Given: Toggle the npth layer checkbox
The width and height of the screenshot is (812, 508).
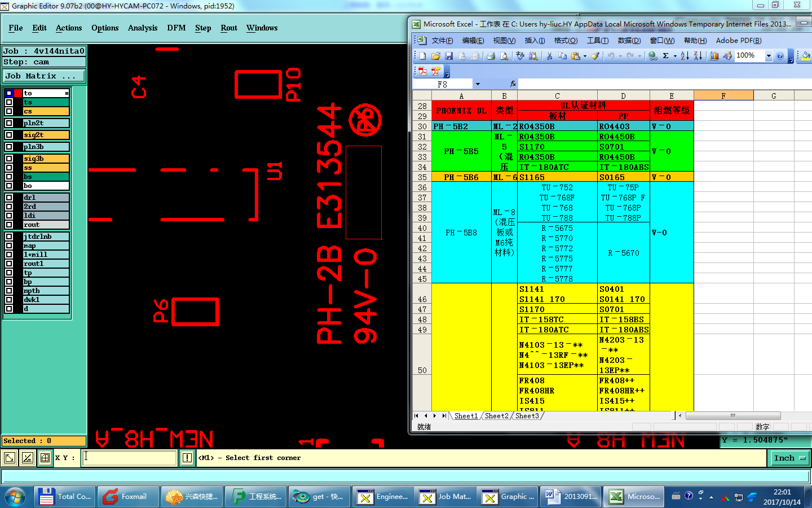Looking at the screenshot, I should click(9, 291).
